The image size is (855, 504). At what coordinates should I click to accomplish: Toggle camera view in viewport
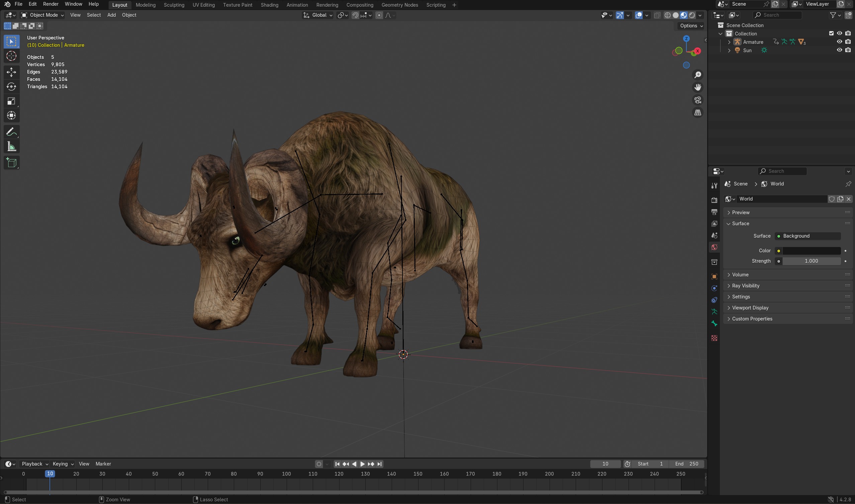point(698,100)
